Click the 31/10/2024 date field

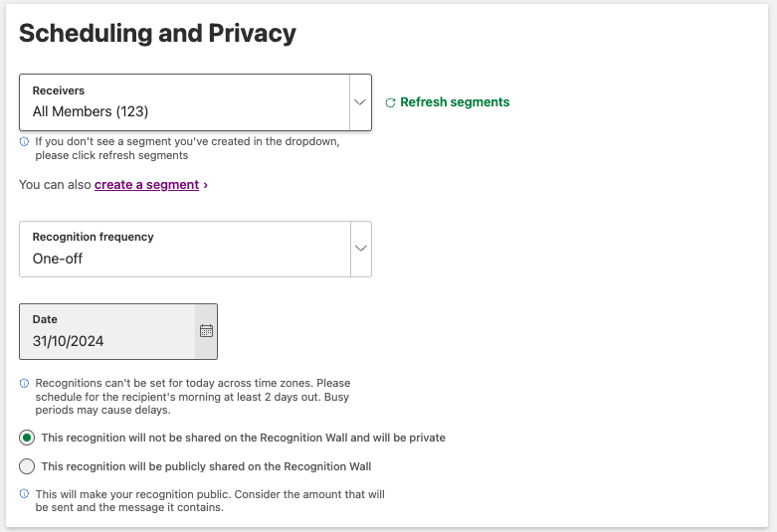106,341
